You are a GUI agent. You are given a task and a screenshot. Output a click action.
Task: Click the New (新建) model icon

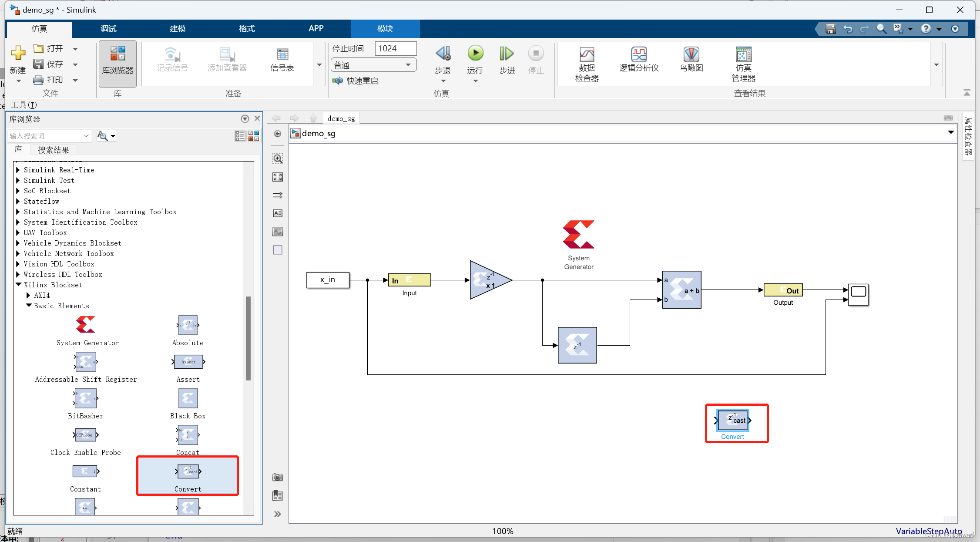coord(18,53)
